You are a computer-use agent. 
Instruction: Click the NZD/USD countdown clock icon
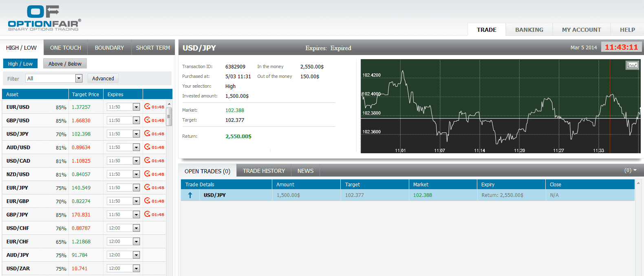[147, 174]
